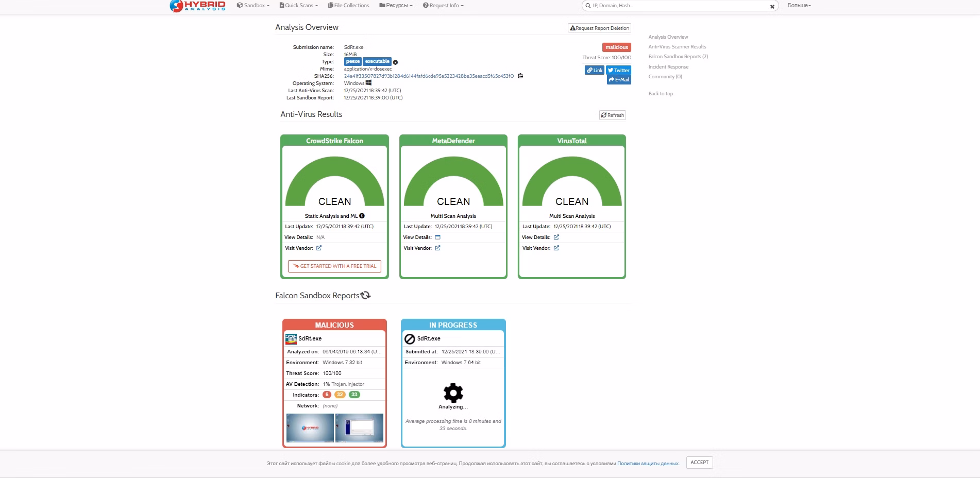Screen dimensions: 980x478
Task: Click the 'application/x-dosexec' mime value
Action: [368, 69]
